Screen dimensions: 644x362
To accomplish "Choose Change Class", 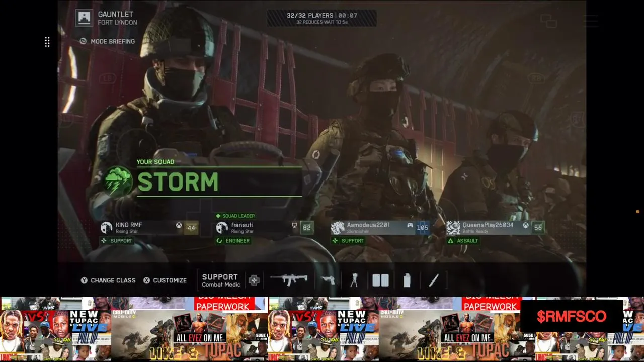I will click(x=108, y=280).
